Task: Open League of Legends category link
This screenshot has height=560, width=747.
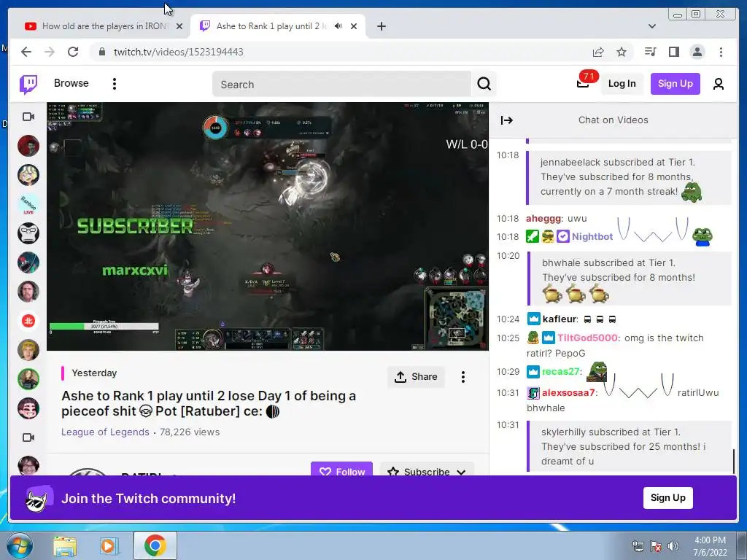Action: 105,432
